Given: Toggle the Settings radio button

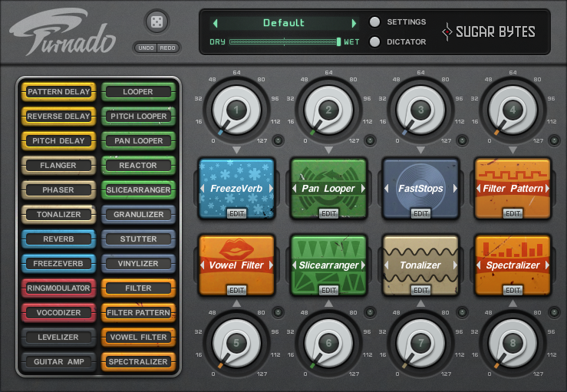Looking at the screenshot, I should click(x=375, y=22).
